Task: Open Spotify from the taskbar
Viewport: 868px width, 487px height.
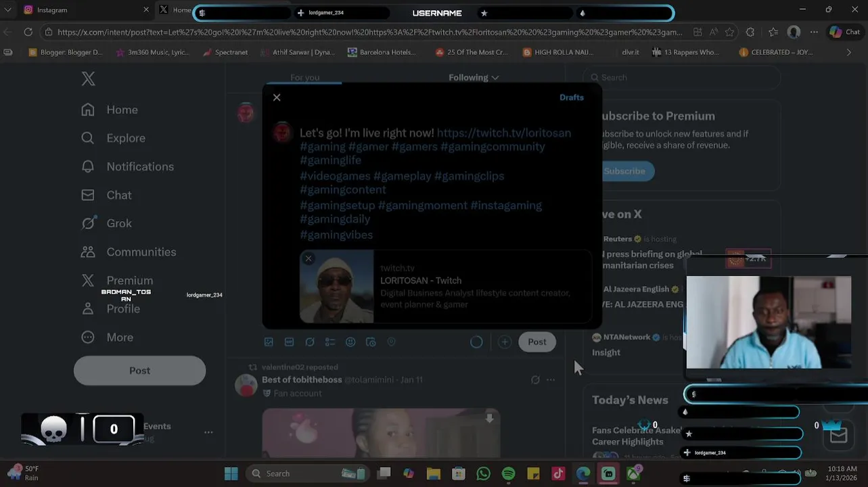Action: click(508, 473)
